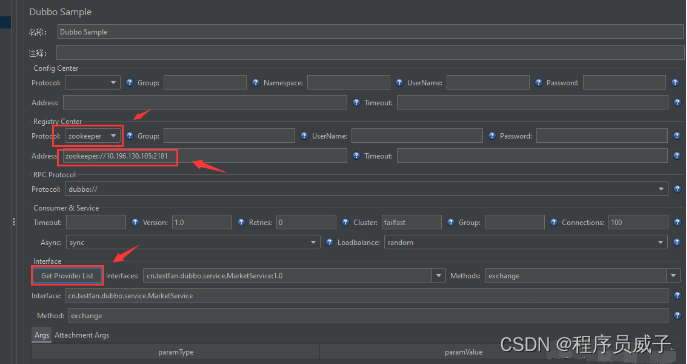Screen dimensions: 687x364
Task: Click Consumer & Service Timeout field
Action: [96, 223]
